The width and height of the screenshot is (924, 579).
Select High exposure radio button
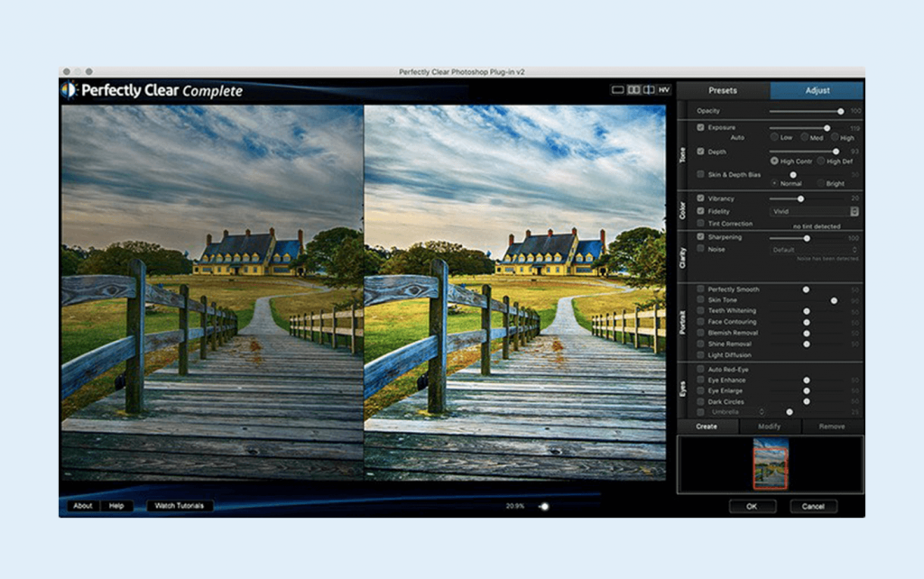pos(835,137)
